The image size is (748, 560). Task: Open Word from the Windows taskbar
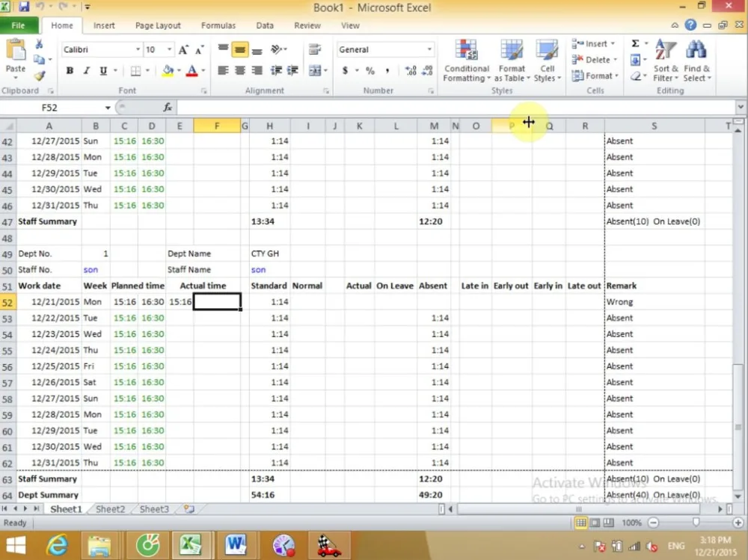(x=236, y=545)
